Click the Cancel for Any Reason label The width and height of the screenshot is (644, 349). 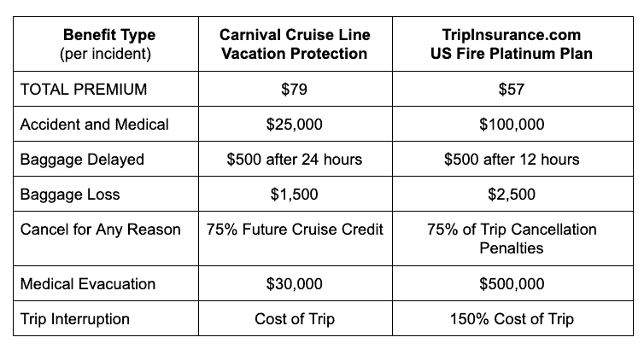(100, 230)
